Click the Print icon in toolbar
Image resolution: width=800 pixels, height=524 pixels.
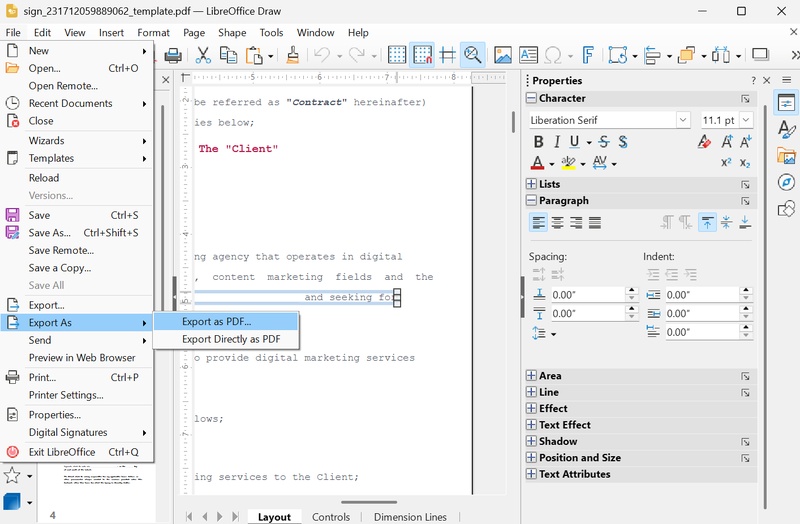tap(173, 55)
